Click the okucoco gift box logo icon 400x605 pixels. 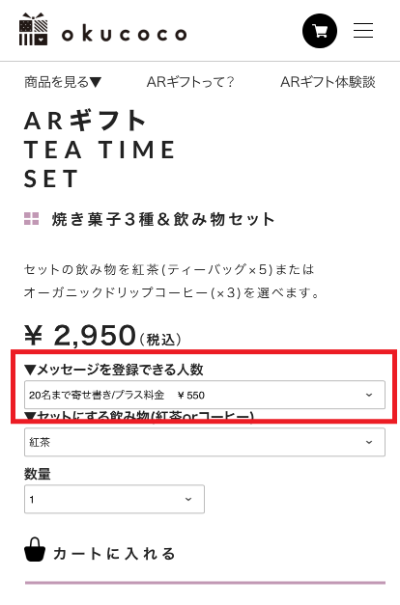pos(33,29)
